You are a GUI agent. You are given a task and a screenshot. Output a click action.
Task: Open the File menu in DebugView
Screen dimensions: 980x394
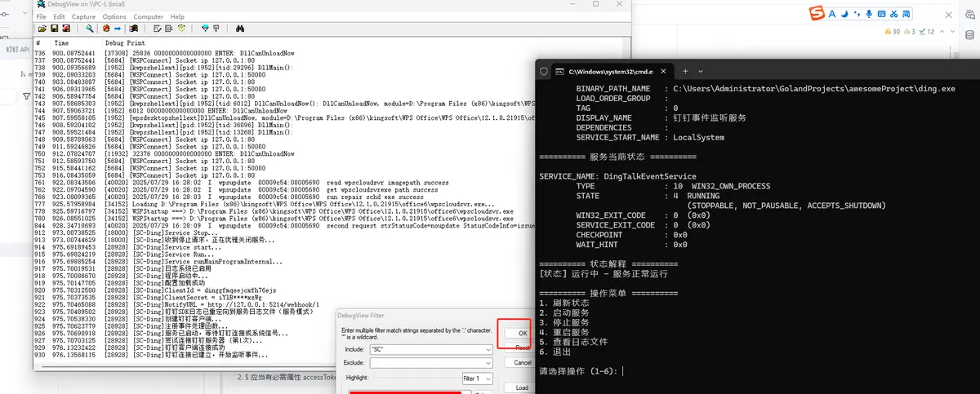click(x=41, y=16)
